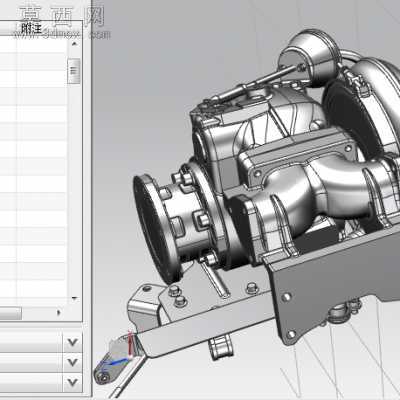This screenshot has height=400, width=400.
Task: Click the list's vertical scrollbar up arrow
Action: (74, 44)
